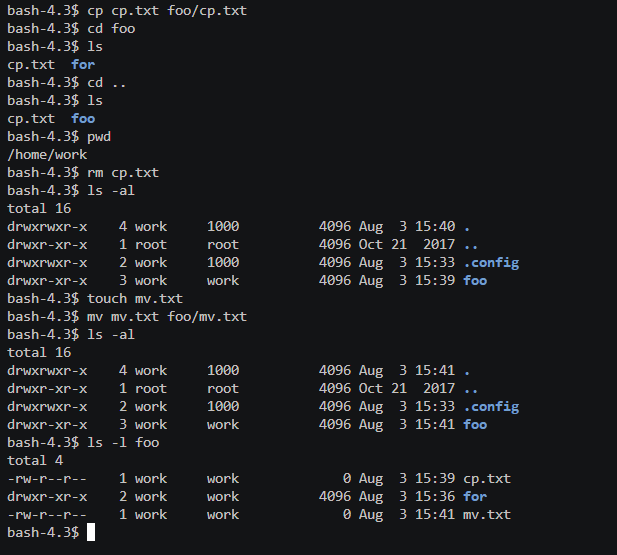617x555 pixels.
Task: Click the 'mv mv.txt foo/mv.txt' command text
Action: tap(167, 317)
